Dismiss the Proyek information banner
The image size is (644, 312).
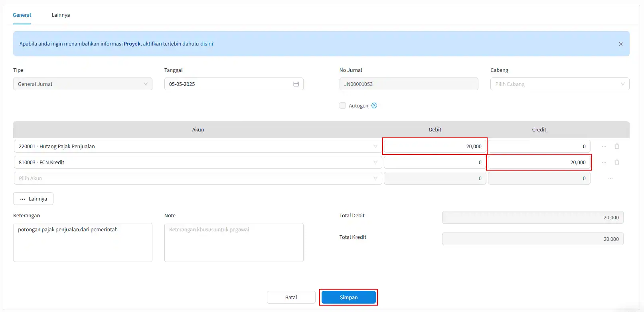pos(621,44)
